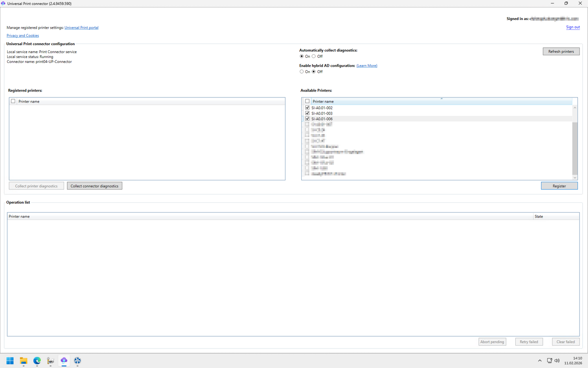Click the network icon in system tray
This screenshot has height=368, width=588.
549,361
